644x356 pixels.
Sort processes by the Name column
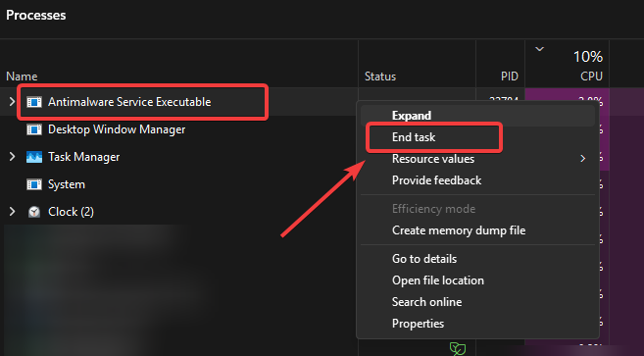coord(22,76)
